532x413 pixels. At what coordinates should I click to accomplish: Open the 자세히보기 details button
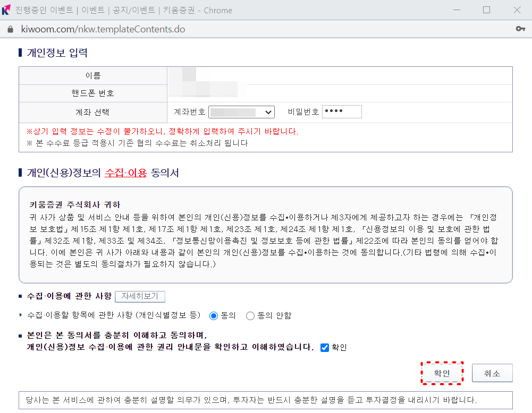tap(140, 296)
